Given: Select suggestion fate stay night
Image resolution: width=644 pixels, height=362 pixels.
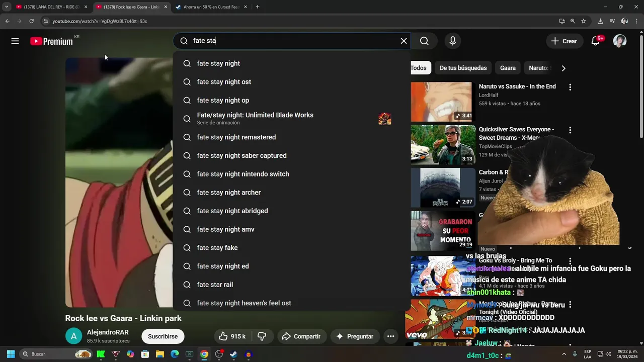Looking at the screenshot, I should point(292,63).
